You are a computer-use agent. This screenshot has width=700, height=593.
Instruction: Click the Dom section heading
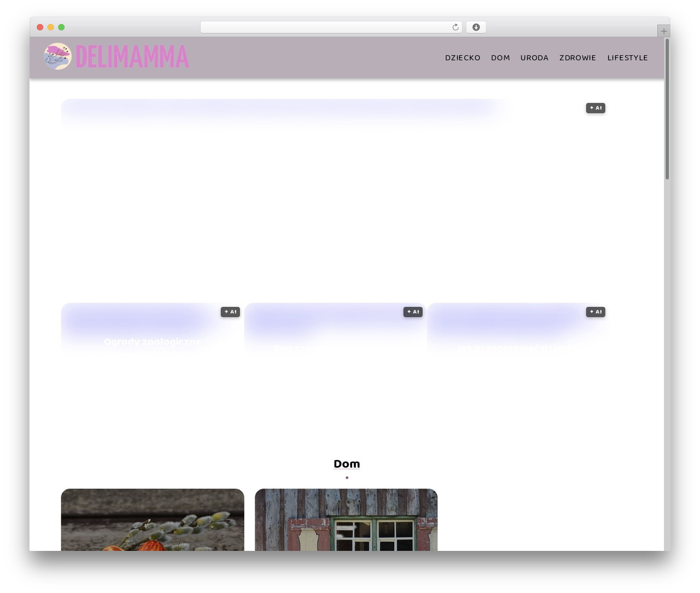click(x=347, y=464)
